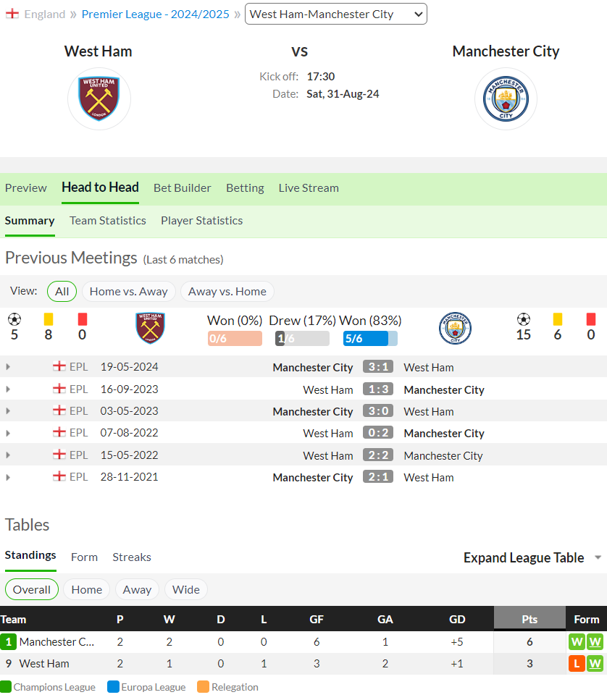Sort standings by Pts column header
607x700 pixels.
[529, 619]
